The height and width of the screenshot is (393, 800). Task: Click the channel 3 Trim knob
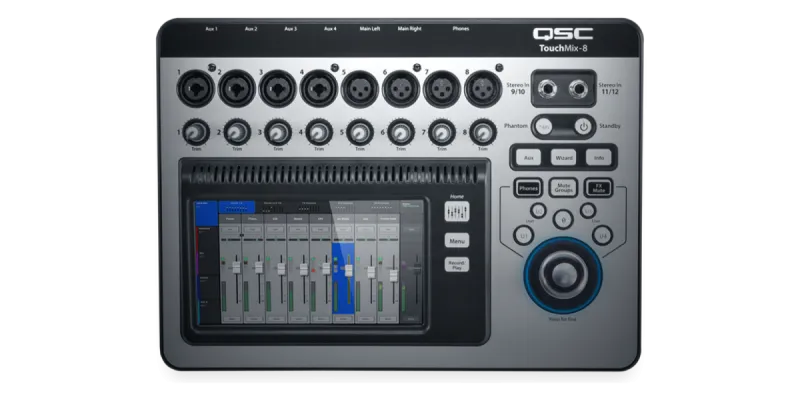278,133
